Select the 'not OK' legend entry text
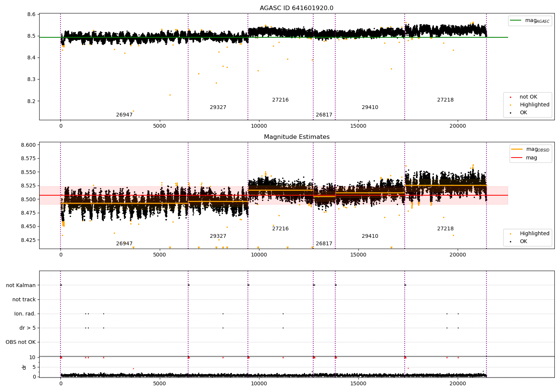The height and width of the screenshot is (392, 560). [528, 97]
